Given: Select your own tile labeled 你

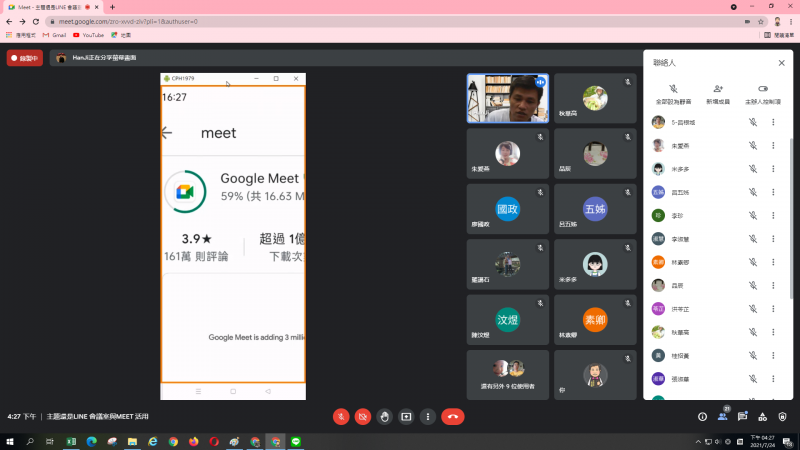Looking at the screenshot, I should click(595, 375).
